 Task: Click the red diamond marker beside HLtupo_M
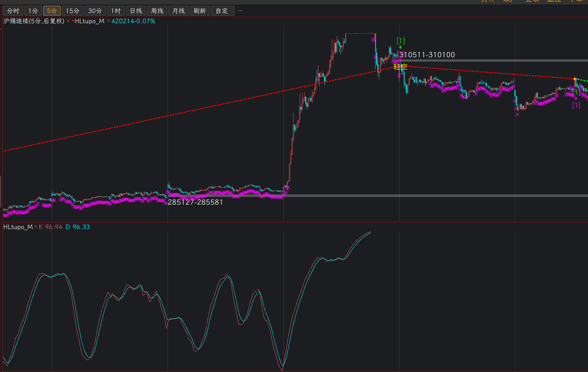[x=73, y=21]
